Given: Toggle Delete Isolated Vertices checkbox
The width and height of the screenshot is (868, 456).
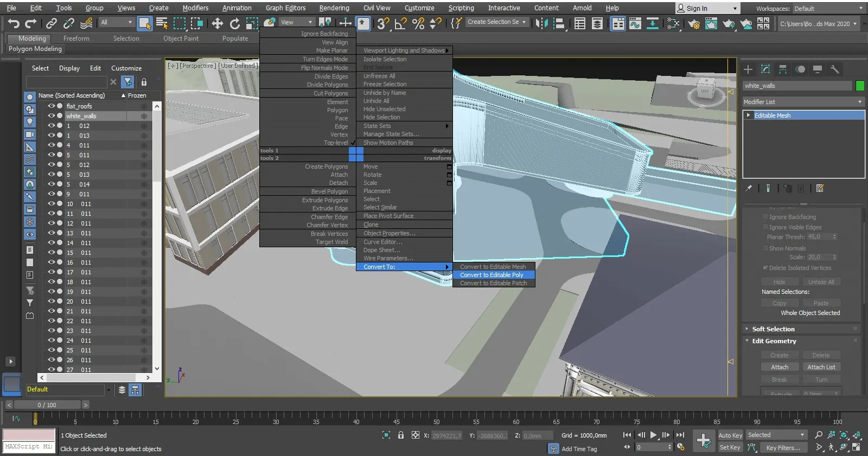Looking at the screenshot, I should pyautogui.click(x=765, y=268).
